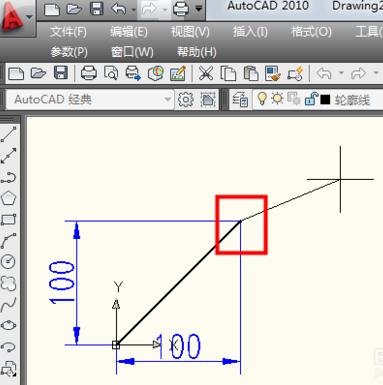
Task: Expand the quick access toolbar customize arrow
Action: pyautogui.click(x=199, y=9)
